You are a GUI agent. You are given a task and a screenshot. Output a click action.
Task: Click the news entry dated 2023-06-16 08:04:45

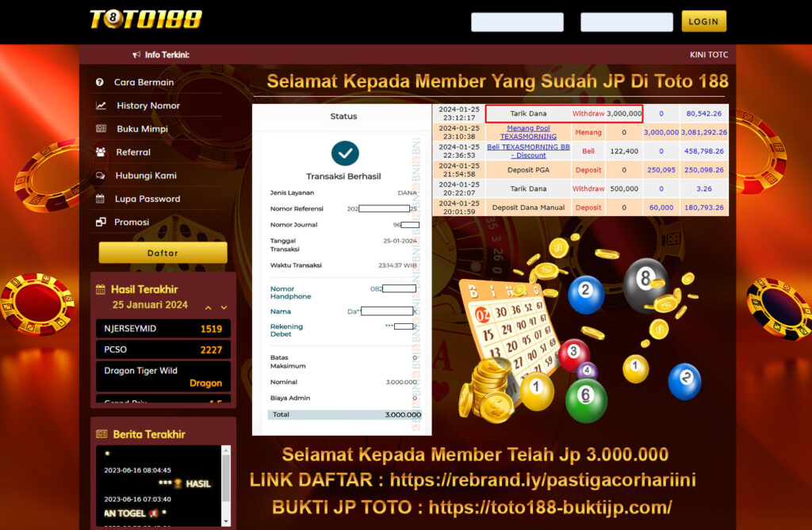click(x=158, y=477)
